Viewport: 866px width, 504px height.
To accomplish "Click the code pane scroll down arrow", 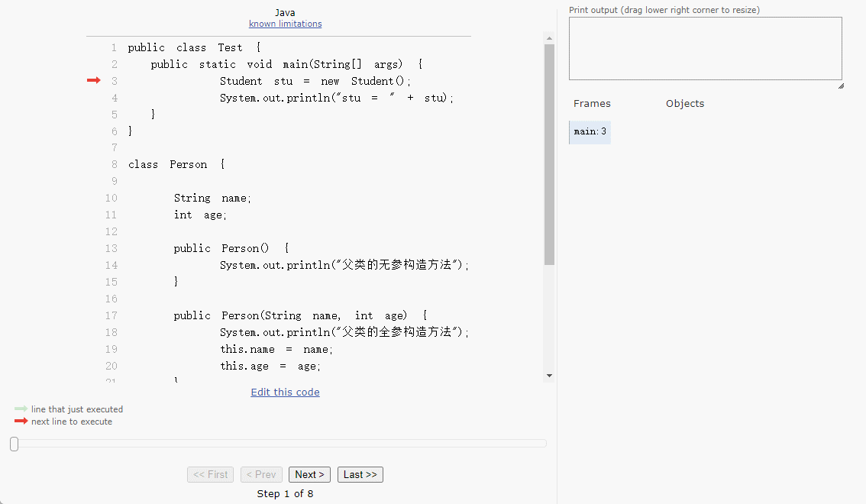I will (x=549, y=376).
